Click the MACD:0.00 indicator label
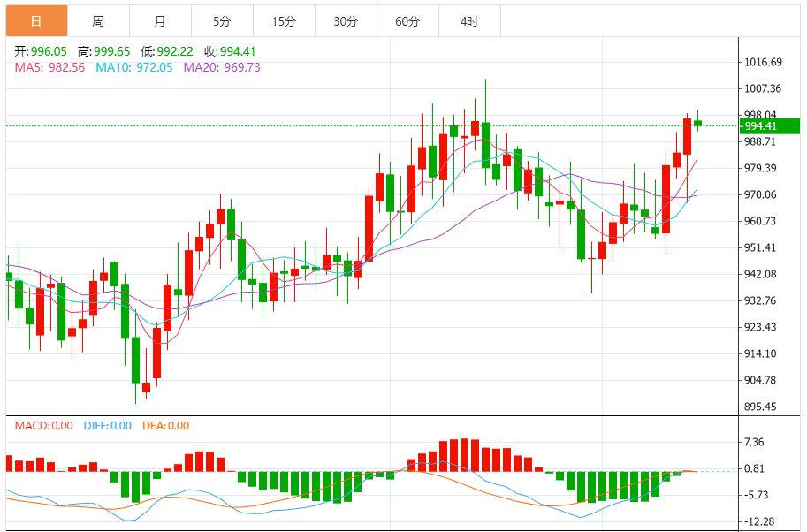 [43, 426]
